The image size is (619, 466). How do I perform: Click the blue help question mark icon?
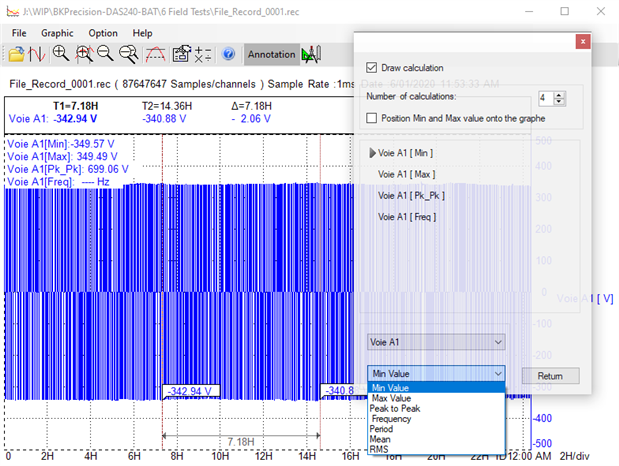(227, 54)
